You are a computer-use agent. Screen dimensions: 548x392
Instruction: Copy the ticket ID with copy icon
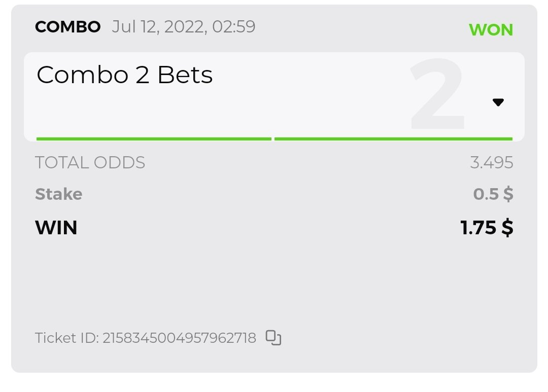coord(273,337)
